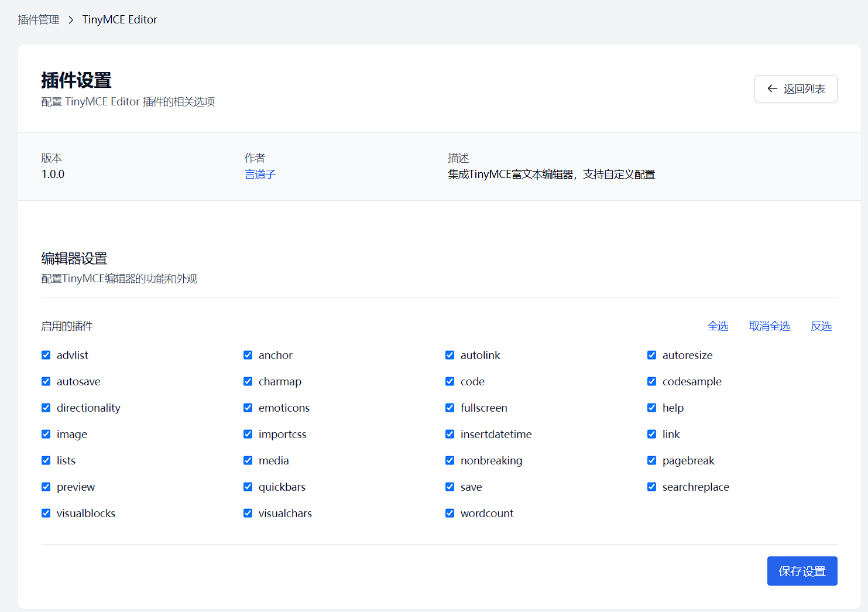Click the description text 集成TinyMCE富文本编辑器
The height and width of the screenshot is (612, 868).
click(x=511, y=174)
